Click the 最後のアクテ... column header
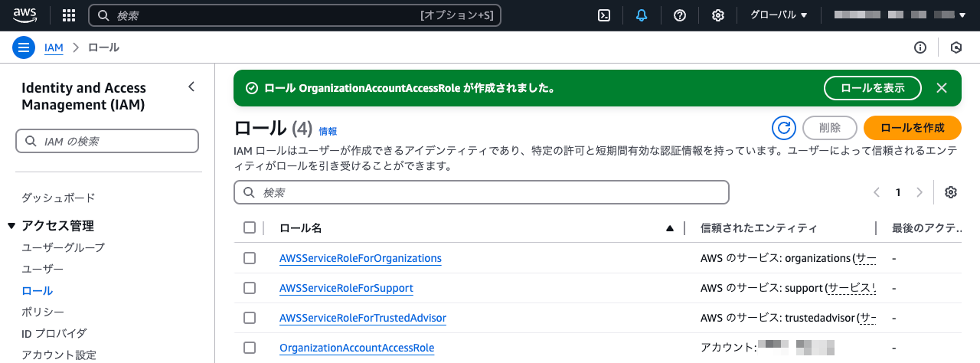This screenshot has height=363, width=980. 927,228
